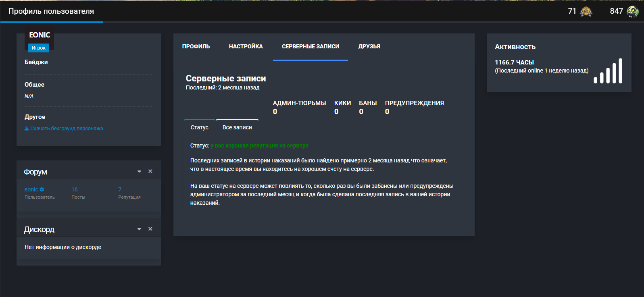Click the 847 points number
Image resolution: width=644 pixels, height=297 pixels.
click(617, 11)
